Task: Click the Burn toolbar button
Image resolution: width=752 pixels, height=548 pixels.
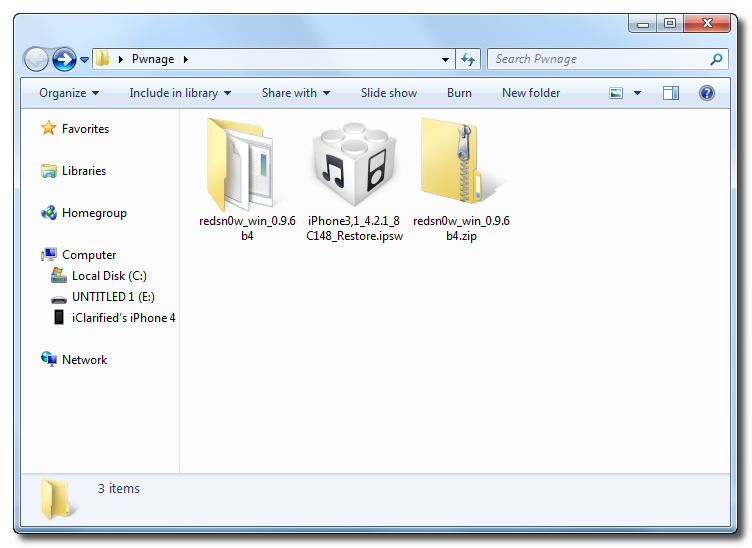Action: tap(459, 93)
